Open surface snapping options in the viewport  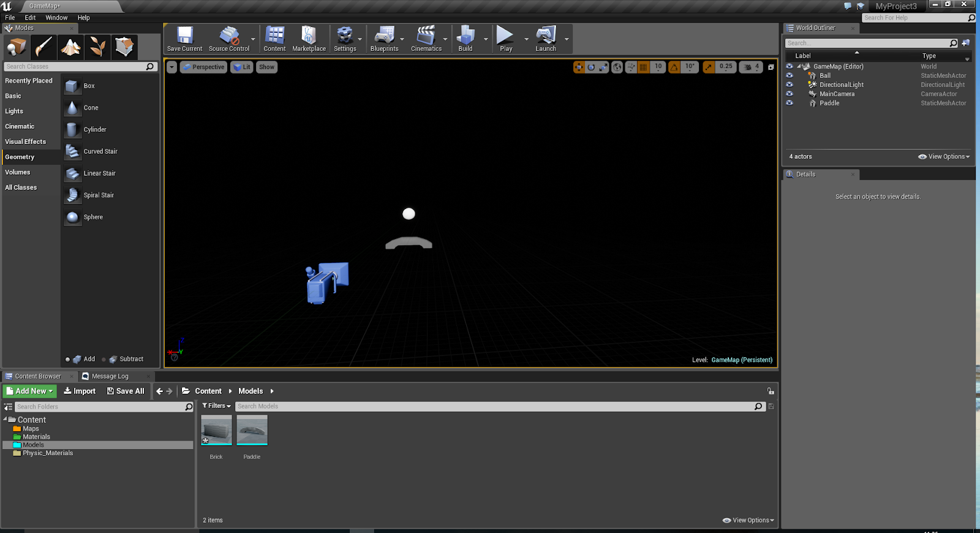631,67
